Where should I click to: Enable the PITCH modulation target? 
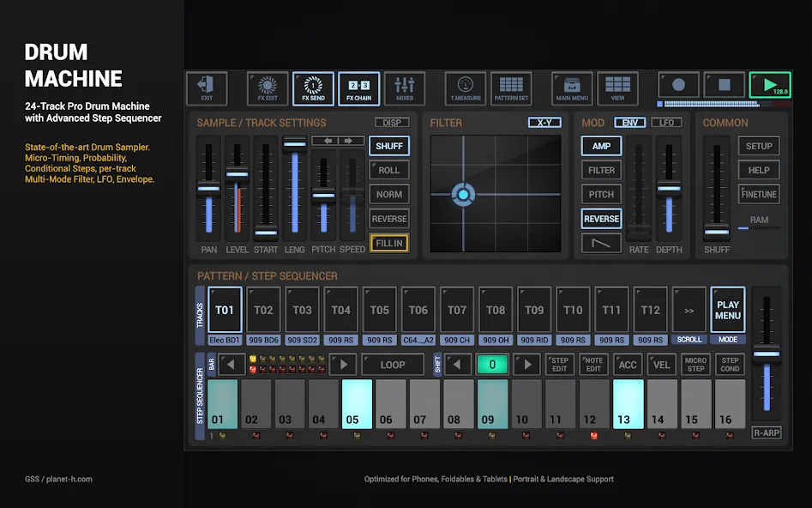pos(601,195)
